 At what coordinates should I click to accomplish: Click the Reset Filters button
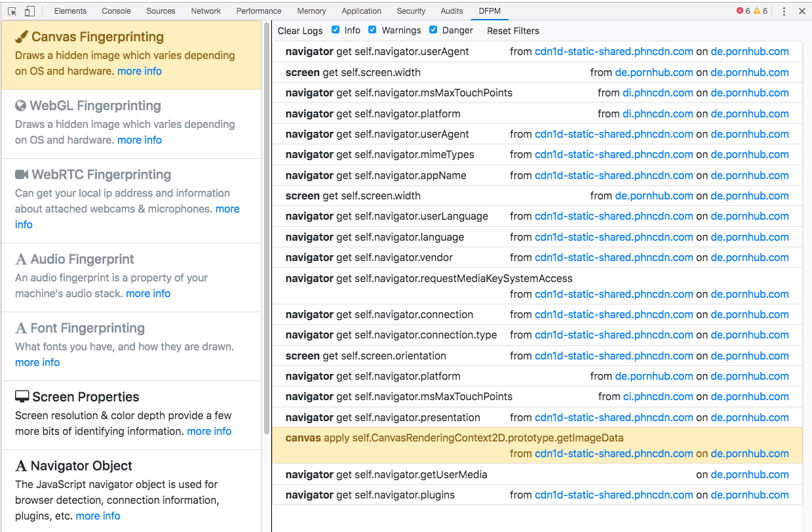click(x=513, y=31)
